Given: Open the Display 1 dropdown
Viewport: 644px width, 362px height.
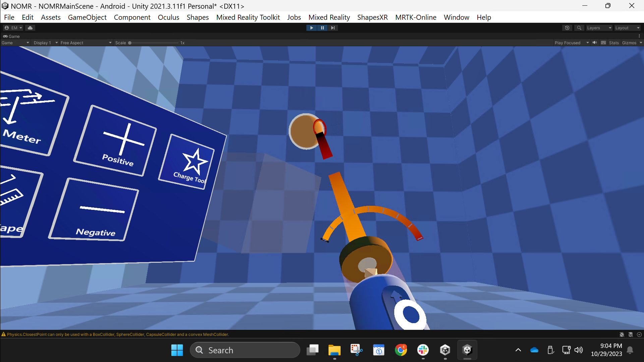Looking at the screenshot, I should (x=45, y=43).
